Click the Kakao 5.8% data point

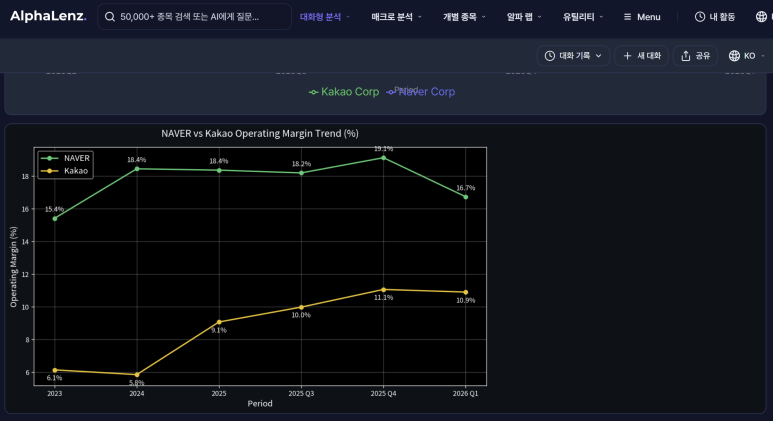(137, 375)
